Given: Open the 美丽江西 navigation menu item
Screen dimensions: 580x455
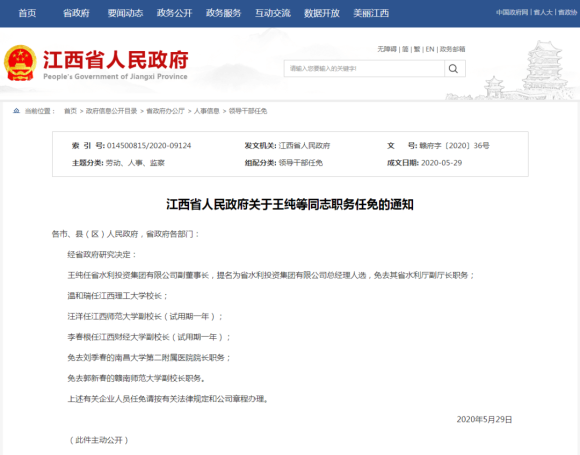Looking at the screenshot, I should [x=371, y=13].
